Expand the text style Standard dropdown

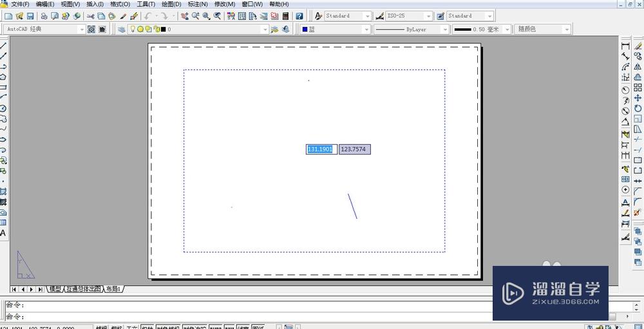368,16
